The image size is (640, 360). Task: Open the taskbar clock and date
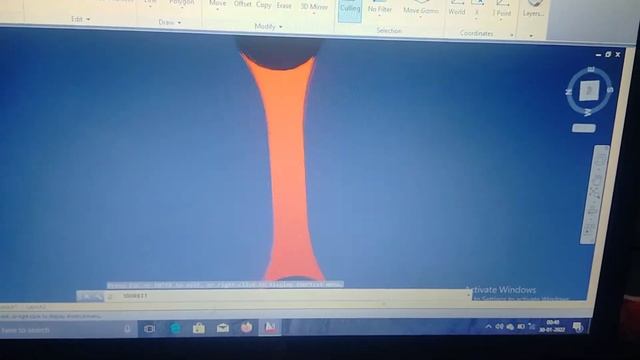pos(552,326)
